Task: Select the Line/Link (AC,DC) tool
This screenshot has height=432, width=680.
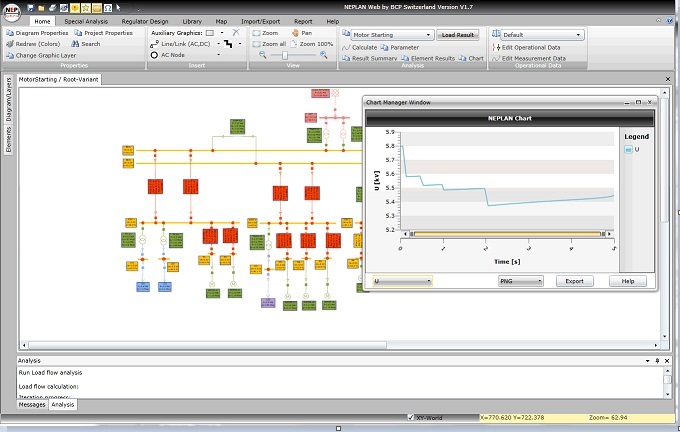Action: coord(180,44)
